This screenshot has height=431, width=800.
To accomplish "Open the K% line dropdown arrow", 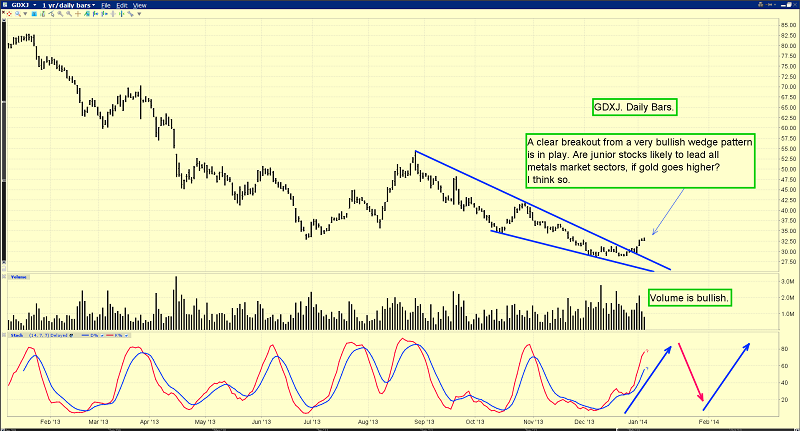I will [x=127, y=335].
